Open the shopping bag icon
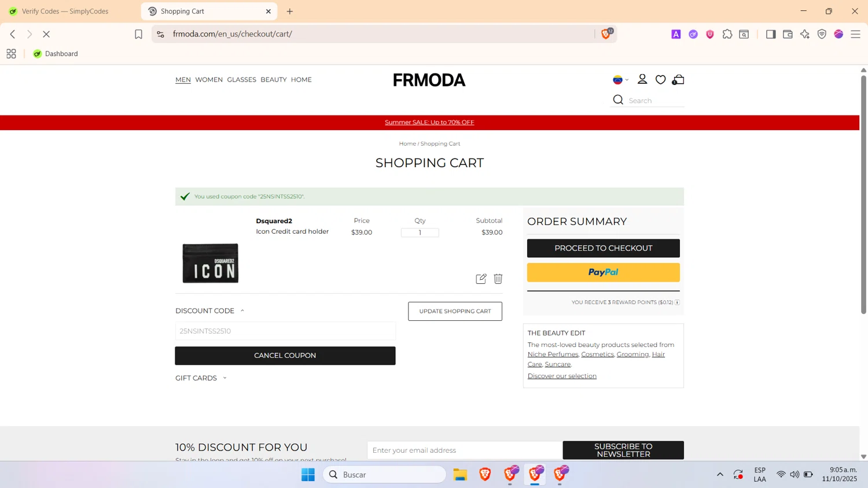This screenshot has height=488, width=868. coord(678,80)
